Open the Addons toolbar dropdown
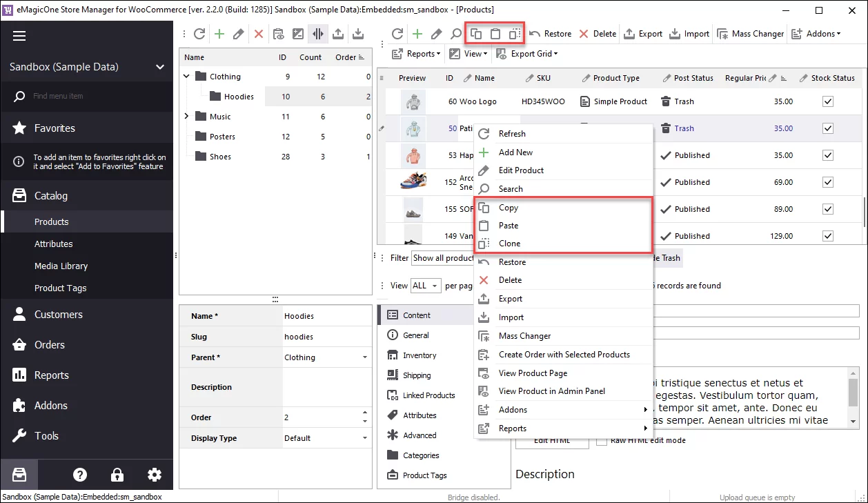 (816, 34)
